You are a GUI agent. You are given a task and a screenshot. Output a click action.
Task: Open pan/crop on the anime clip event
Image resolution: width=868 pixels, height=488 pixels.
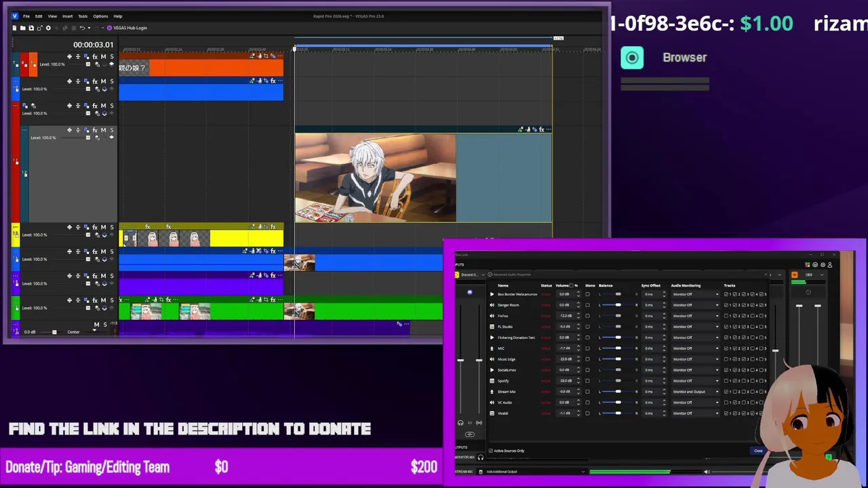pos(534,129)
